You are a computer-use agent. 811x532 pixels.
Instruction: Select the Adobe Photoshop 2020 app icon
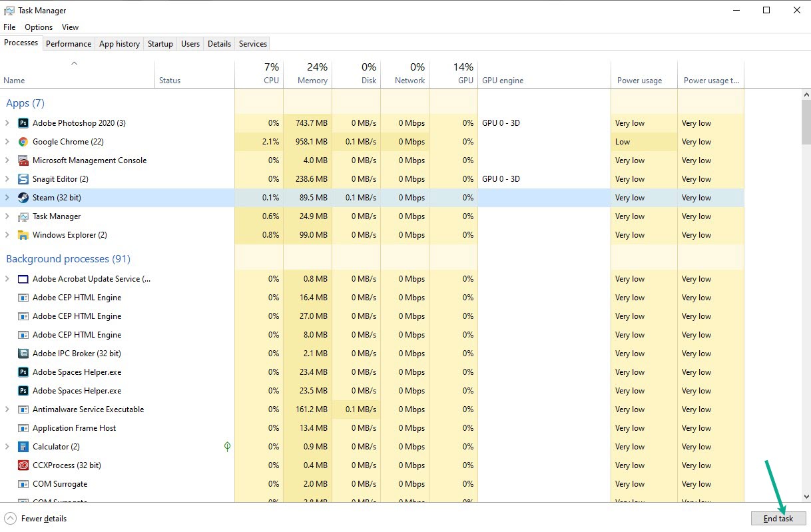pos(23,123)
